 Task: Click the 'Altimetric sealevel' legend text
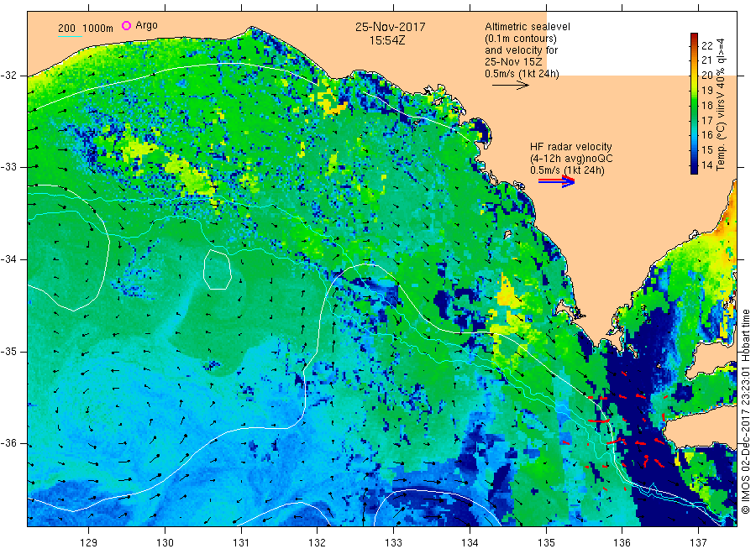click(528, 27)
